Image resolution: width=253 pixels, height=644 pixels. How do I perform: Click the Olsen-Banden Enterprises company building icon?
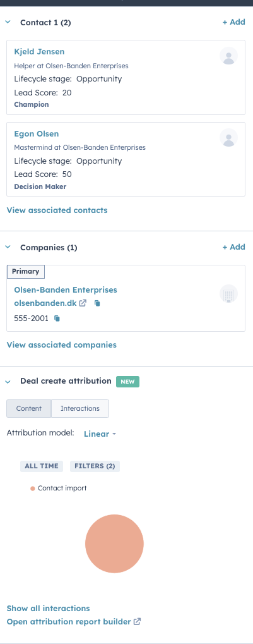(229, 294)
